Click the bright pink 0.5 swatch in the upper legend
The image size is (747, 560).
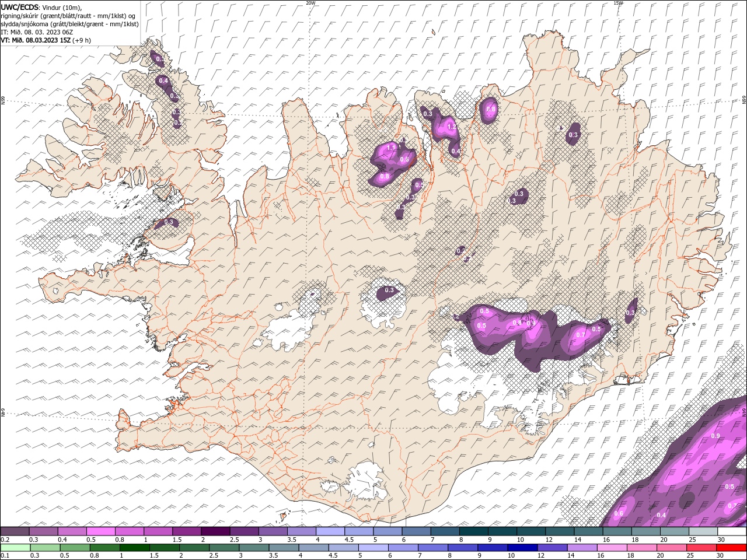[x=101, y=531]
